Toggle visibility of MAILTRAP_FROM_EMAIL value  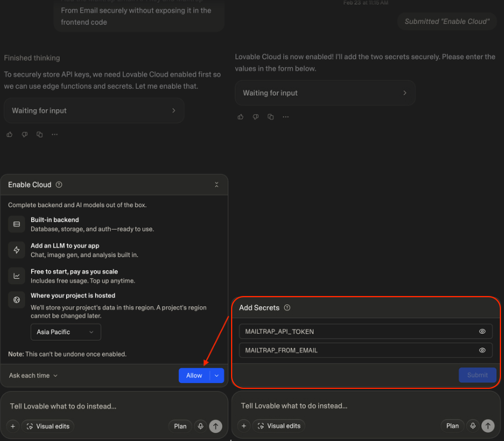[482, 351]
